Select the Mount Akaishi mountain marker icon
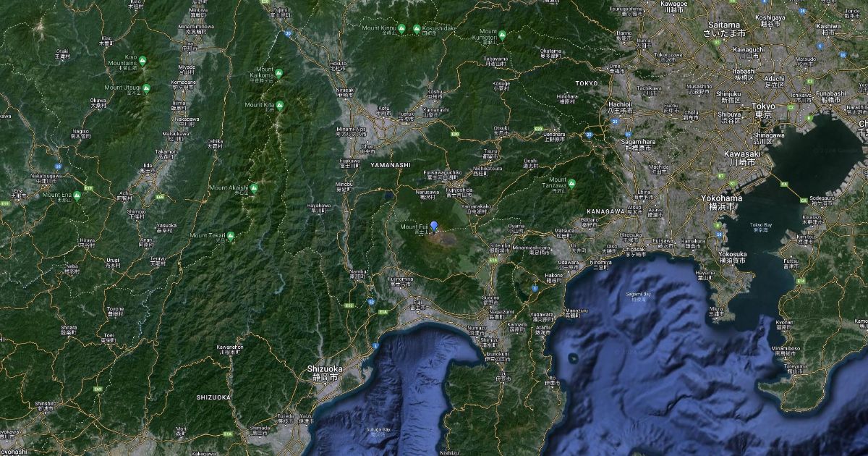The width and height of the screenshot is (868, 456). 254,187
